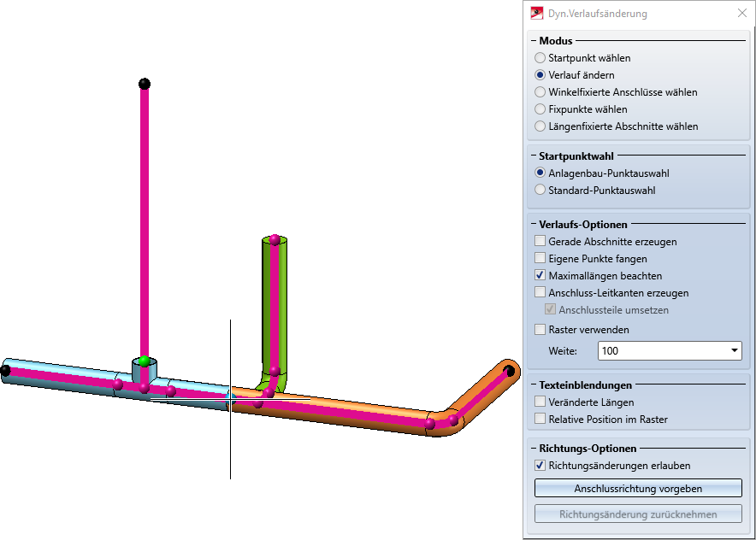Select Längenfixierte Abschnitte wählen mode
Image resolution: width=756 pixels, height=540 pixels.
tap(540, 126)
